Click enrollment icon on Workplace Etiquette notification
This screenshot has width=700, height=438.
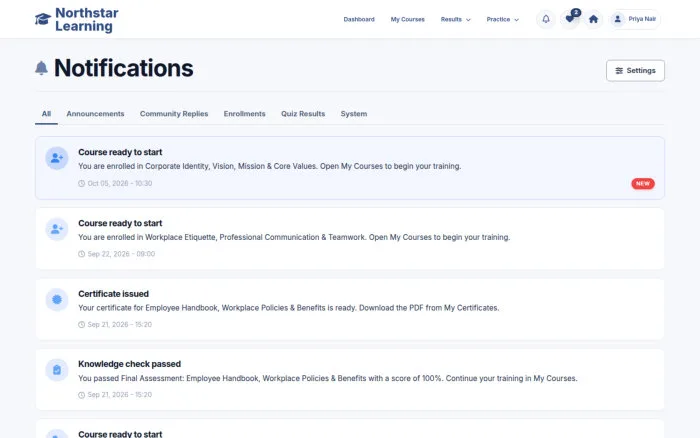click(x=57, y=229)
